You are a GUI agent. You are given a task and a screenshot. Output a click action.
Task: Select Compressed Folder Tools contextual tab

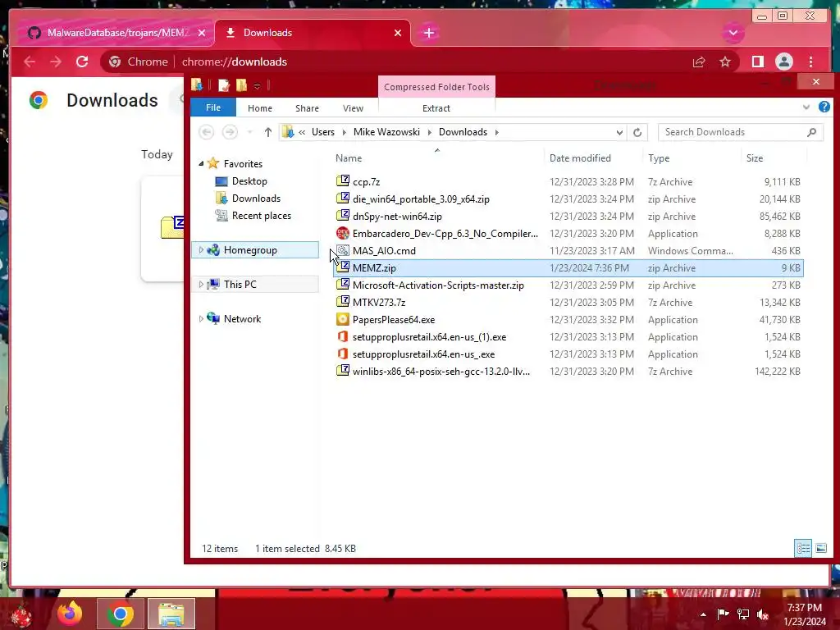[x=436, y=87]
